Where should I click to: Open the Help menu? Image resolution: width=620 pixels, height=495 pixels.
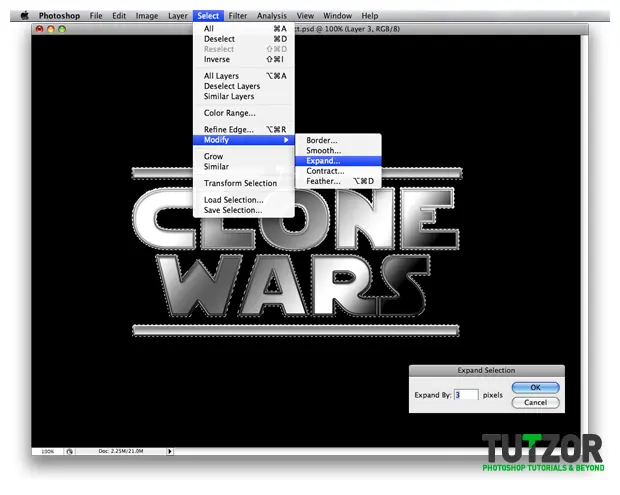click(x=370, y=16)
